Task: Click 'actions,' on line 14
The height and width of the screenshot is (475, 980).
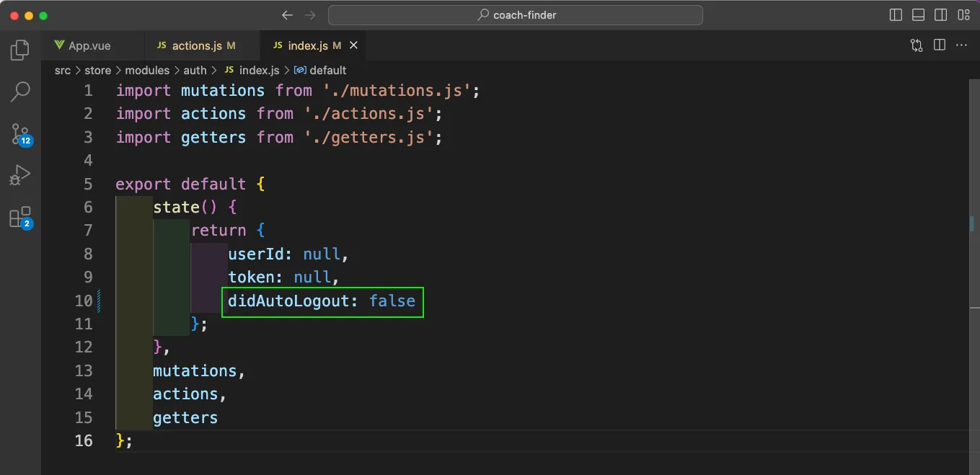Action: click(x=190, y=394)
